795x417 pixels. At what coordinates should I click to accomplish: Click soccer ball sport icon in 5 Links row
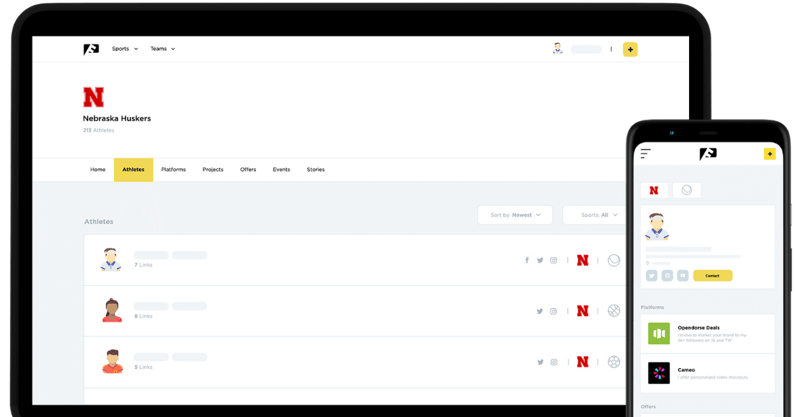[x=614, y=362]
